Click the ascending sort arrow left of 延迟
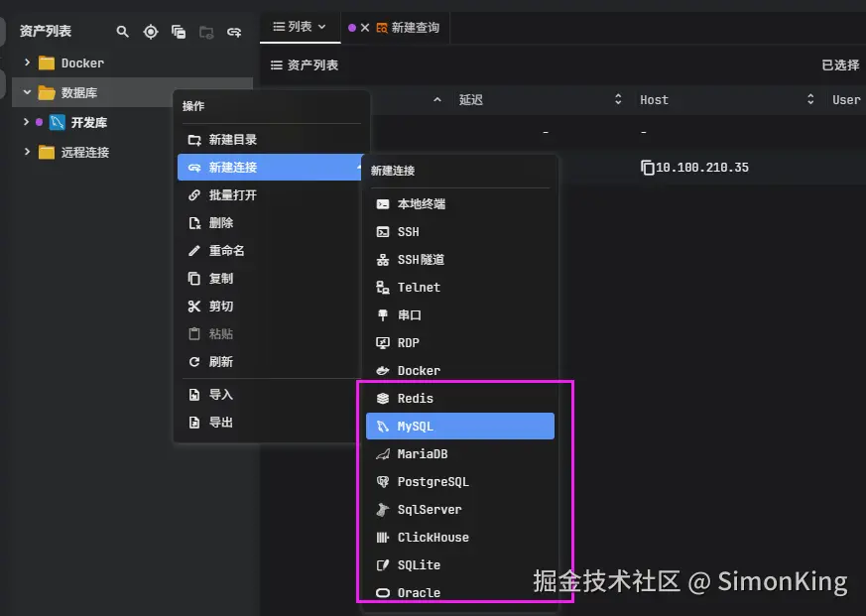The width and height of the screenshot is (866, 616). (x=436, y=99)
